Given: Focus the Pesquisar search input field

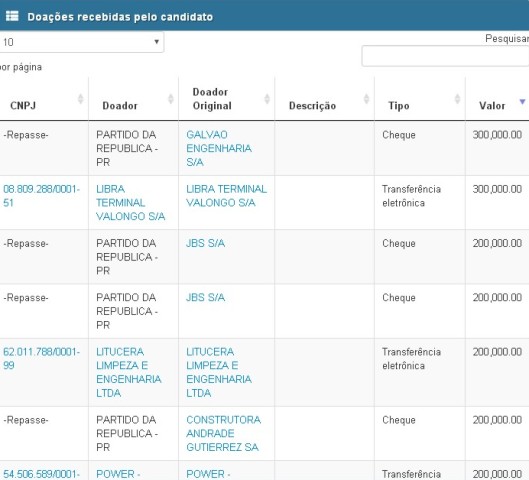Looking at the screenshot, I should click(x=445, y=56).
